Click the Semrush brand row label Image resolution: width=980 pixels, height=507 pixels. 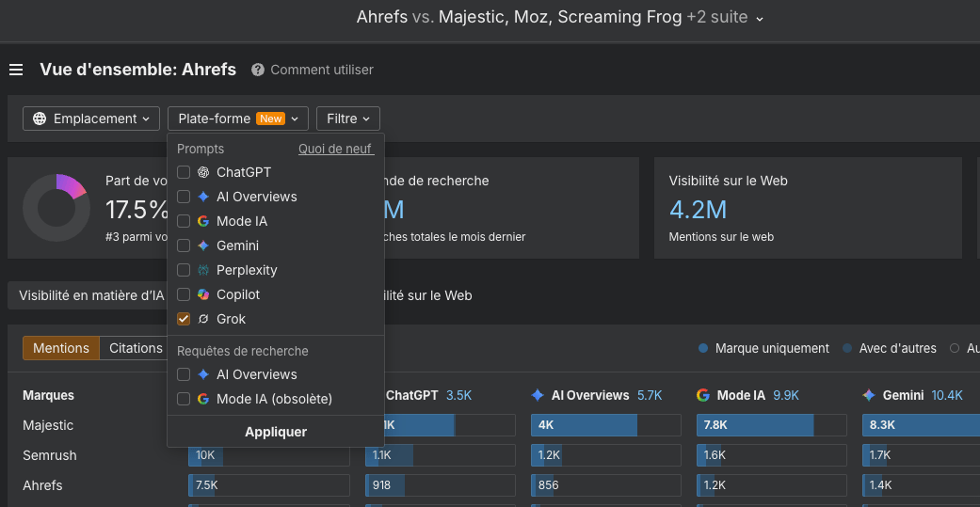(49, 455)
